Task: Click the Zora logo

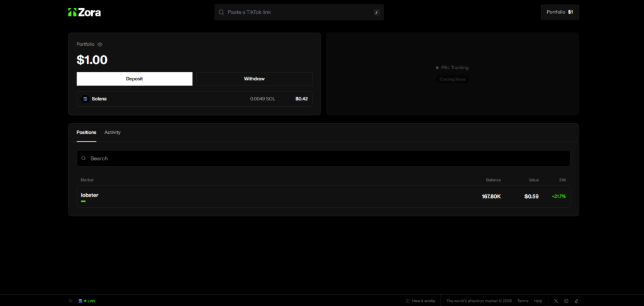Action: [x=84, y=12]
